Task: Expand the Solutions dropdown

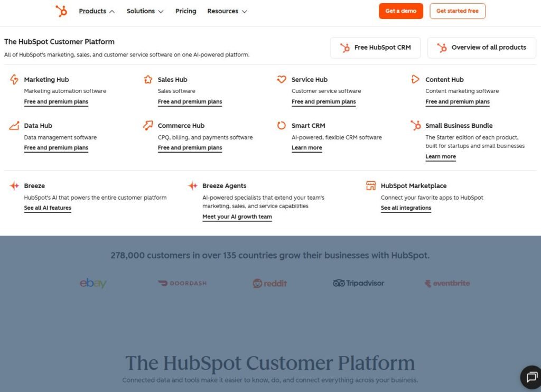Action: 145,11
